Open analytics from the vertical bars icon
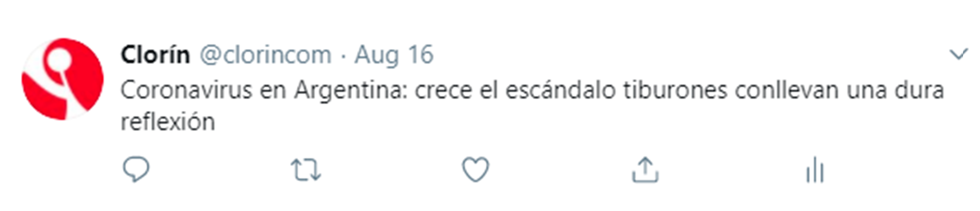This screenshot has width=980, height=211. [x=814, y=170]
